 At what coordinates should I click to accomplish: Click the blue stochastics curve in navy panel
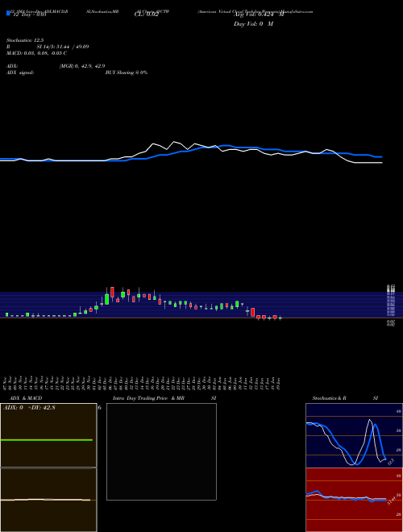[x=346, y=443]
